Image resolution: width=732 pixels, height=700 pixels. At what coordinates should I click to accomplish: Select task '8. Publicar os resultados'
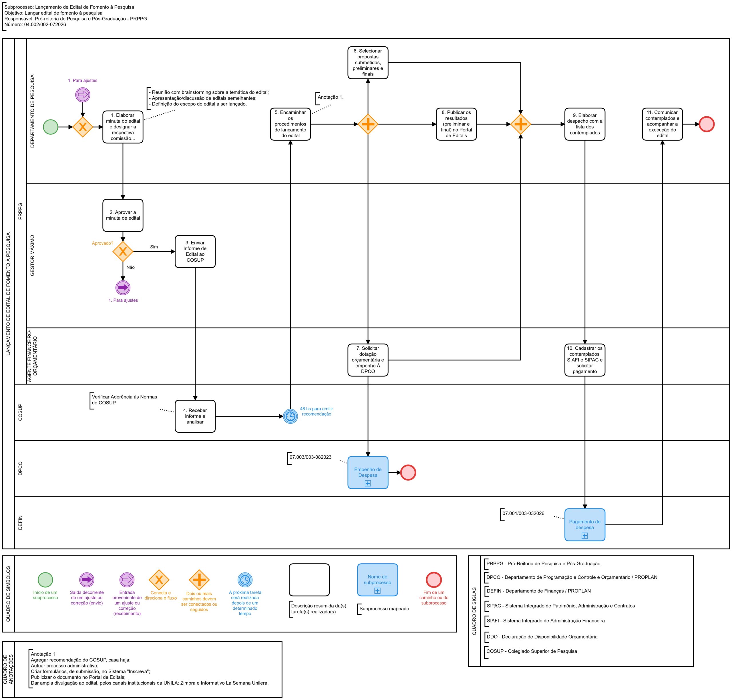(x=456, y=124)
